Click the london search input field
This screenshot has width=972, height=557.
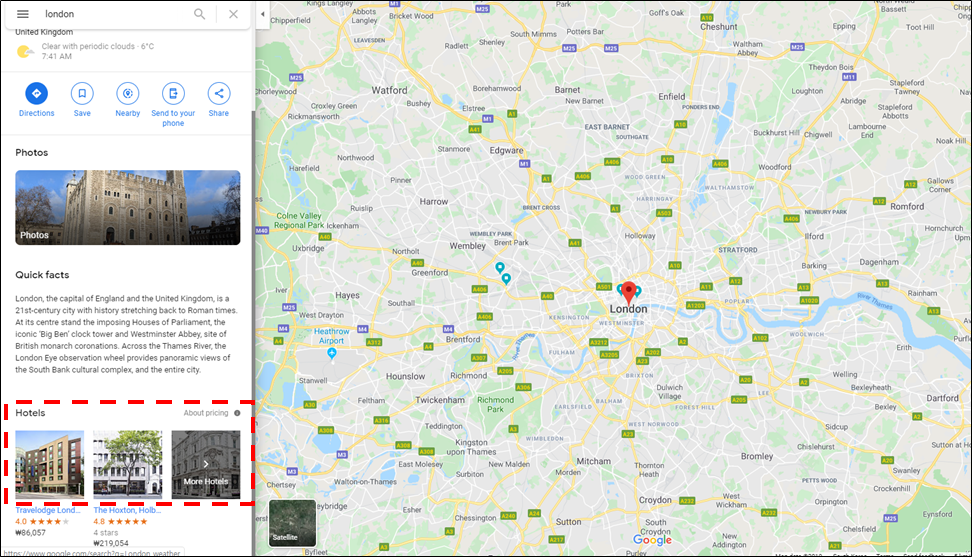(x=115, y=14)
